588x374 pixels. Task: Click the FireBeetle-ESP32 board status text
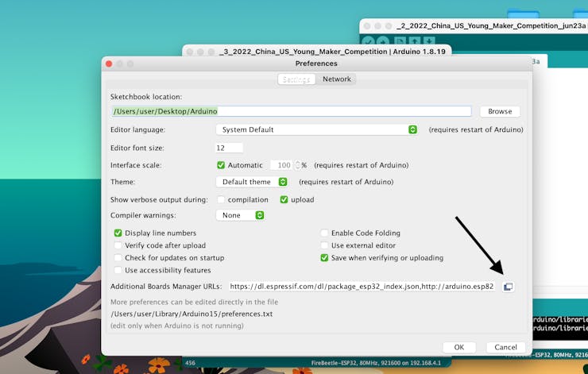point(376,363)
